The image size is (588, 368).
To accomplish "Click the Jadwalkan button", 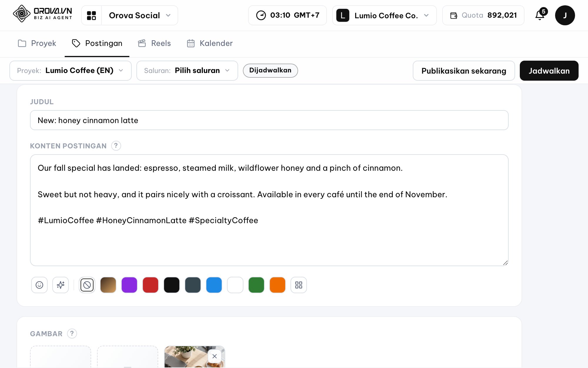I will pos(549,71).
